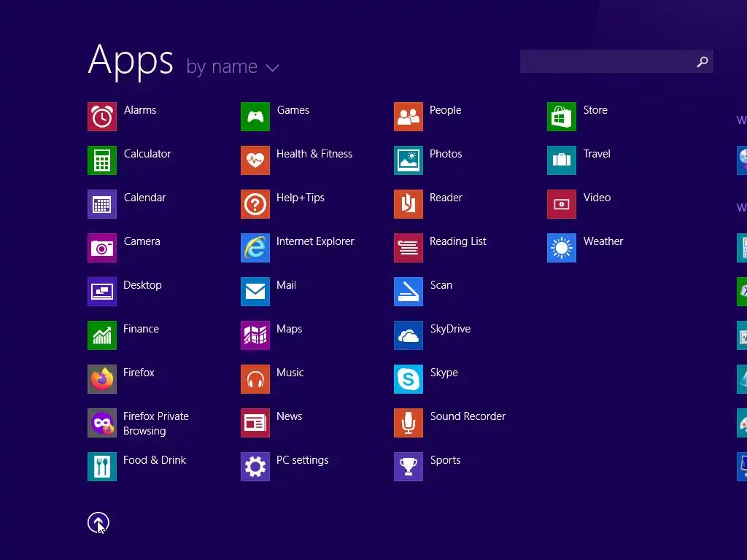
Task: Launch the Health & Fitness icon
Action: coord(255,160)
